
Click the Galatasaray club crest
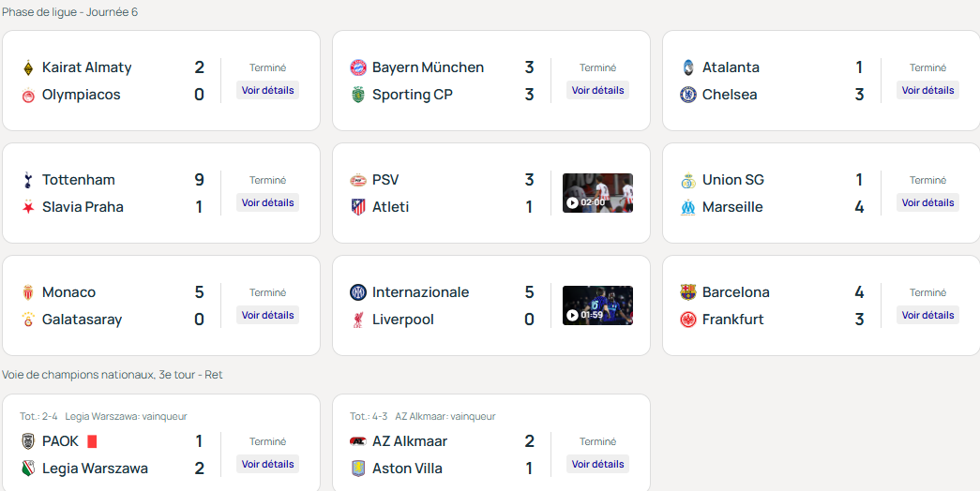pos(27,320)
